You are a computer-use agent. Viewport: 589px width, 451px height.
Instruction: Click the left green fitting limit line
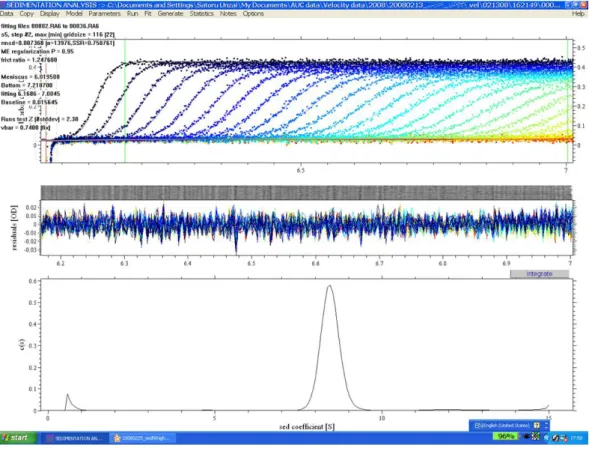tap(125, 101)
